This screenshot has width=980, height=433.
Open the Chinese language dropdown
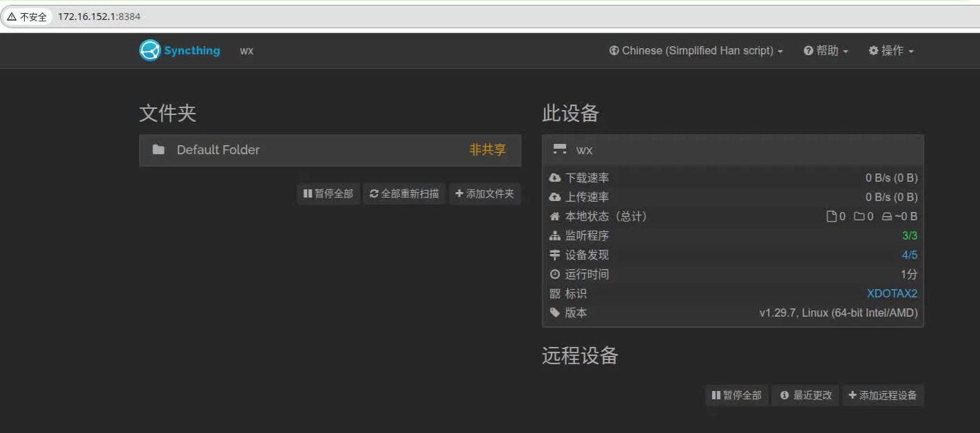(x=696, y=51)
